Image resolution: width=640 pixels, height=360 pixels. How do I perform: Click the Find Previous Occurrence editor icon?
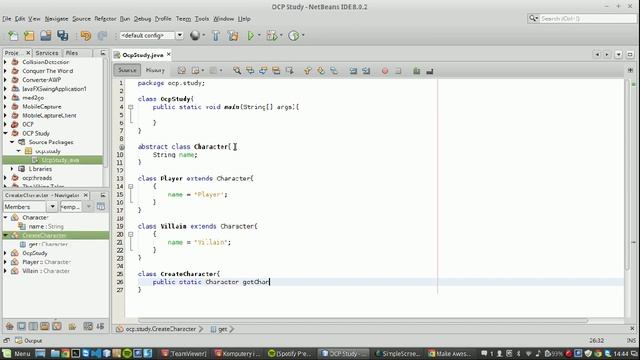click(250, 71)
